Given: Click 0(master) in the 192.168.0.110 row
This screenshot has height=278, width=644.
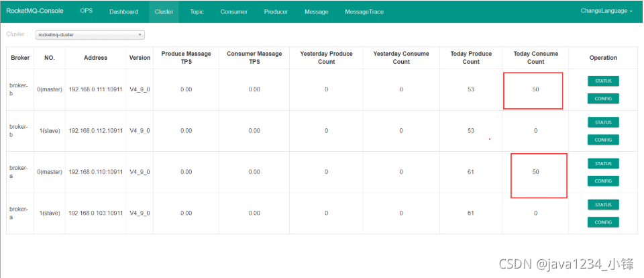Looking at the screenshot, I should coord(49,172).
